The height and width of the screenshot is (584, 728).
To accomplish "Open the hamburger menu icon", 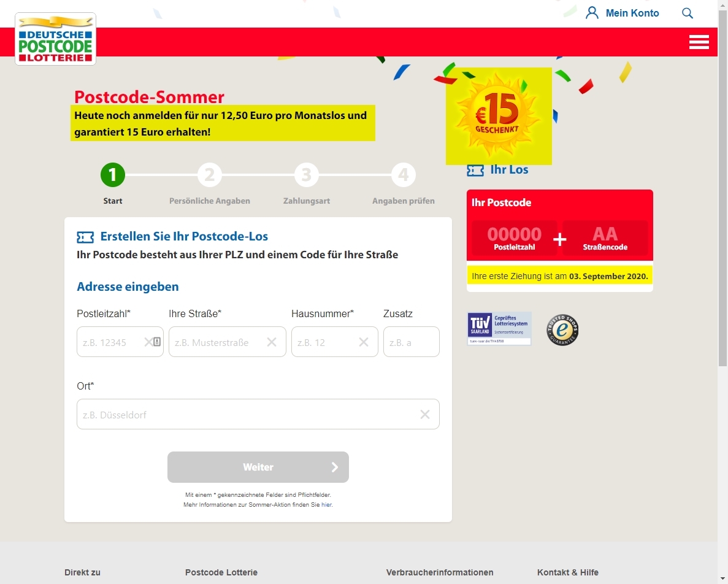I will coord(699,42).
